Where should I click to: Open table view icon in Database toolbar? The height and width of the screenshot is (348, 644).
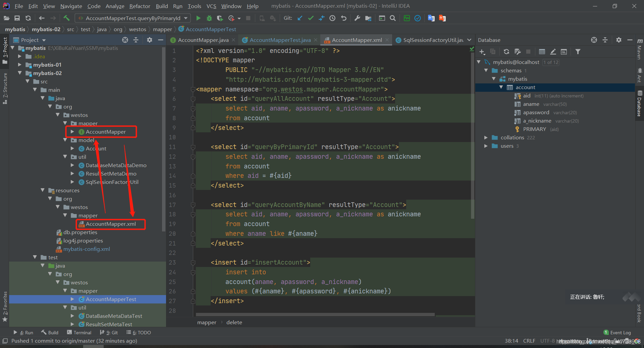(542, 52)
